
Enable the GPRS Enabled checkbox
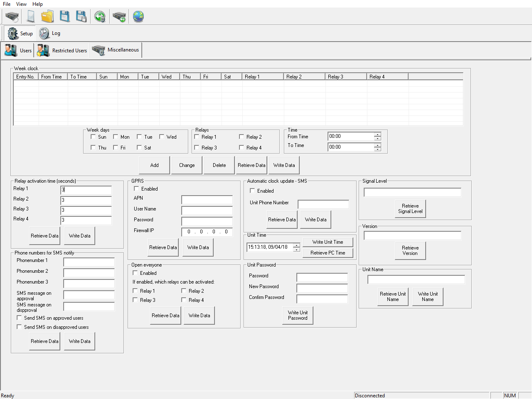click(136, 189)
